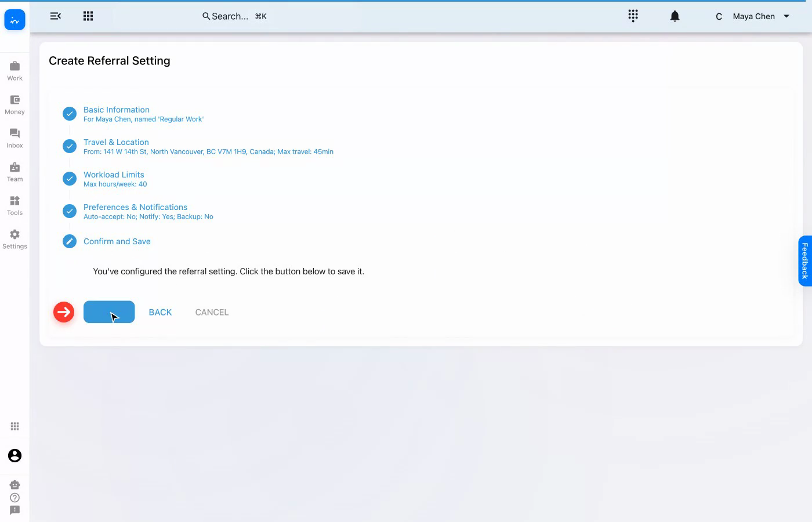Go to the Workload Limits step
This screenshot has height=522, width=812.
(114, 175)
